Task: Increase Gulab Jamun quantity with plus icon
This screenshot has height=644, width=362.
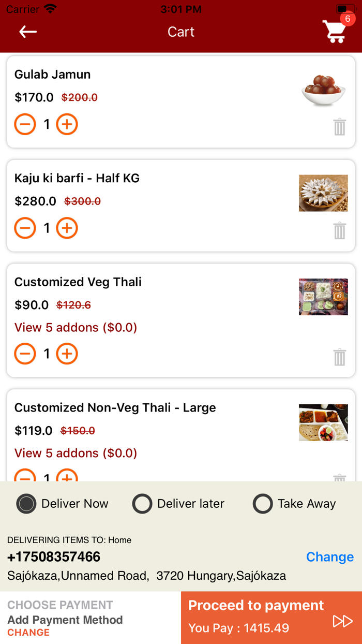Action: pyautogui.click(x=67, y=124)
